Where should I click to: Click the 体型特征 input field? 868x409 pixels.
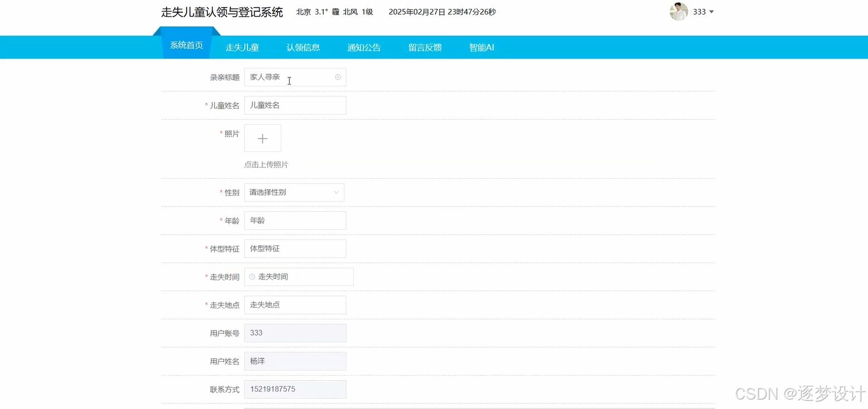[295, 248]
